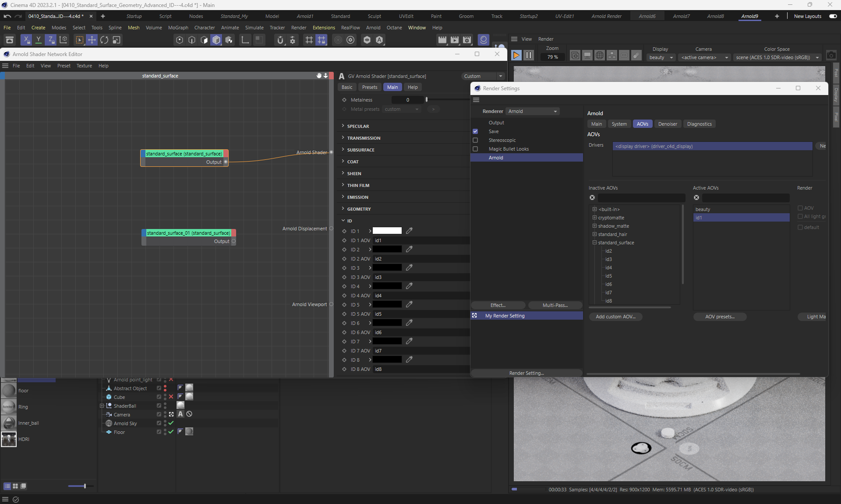Open Render Settings hamburger menu
The width and height of the screenshot is (841, 504).
pos(477,100)
